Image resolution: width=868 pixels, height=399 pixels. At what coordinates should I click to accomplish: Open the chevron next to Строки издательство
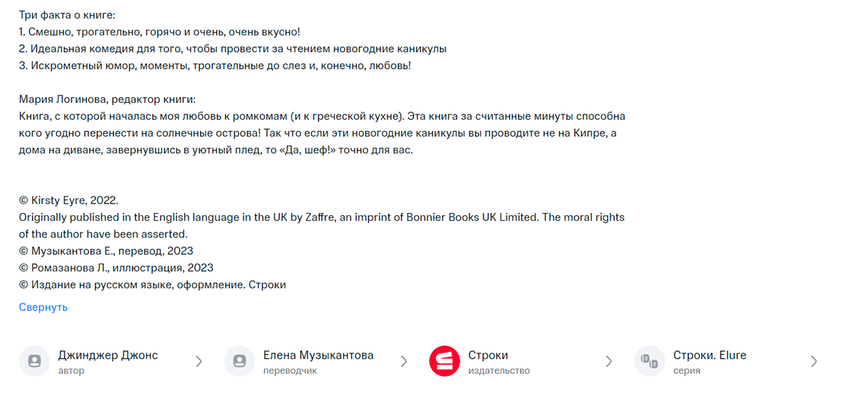coord(609,361)
